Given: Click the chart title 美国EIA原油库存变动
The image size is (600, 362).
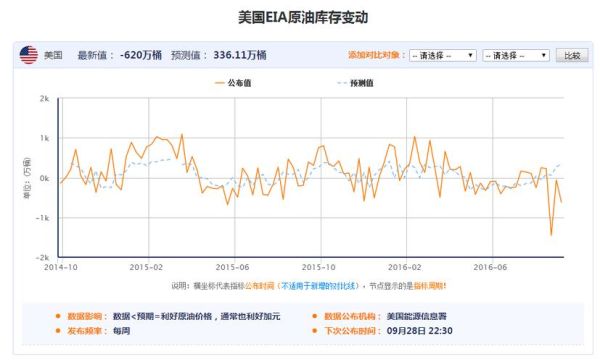Looking at the screenshot, I should [x=303, y=18].
